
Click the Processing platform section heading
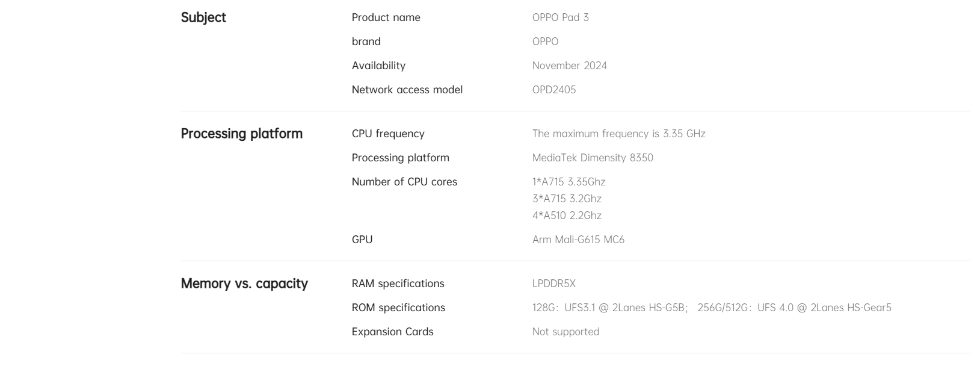click(x=242, y=134)
